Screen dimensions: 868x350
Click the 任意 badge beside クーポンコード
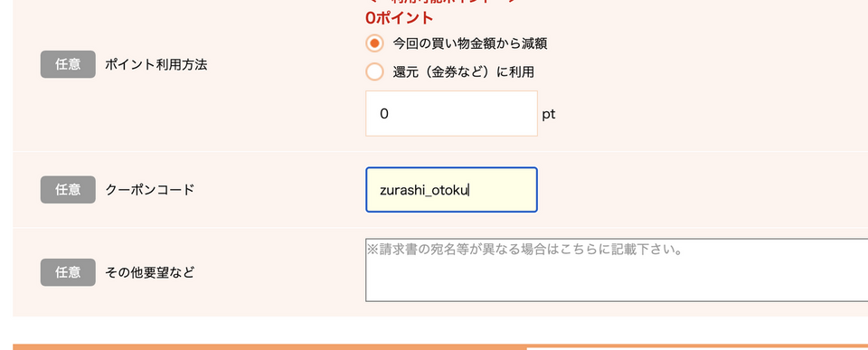[68, 190]
